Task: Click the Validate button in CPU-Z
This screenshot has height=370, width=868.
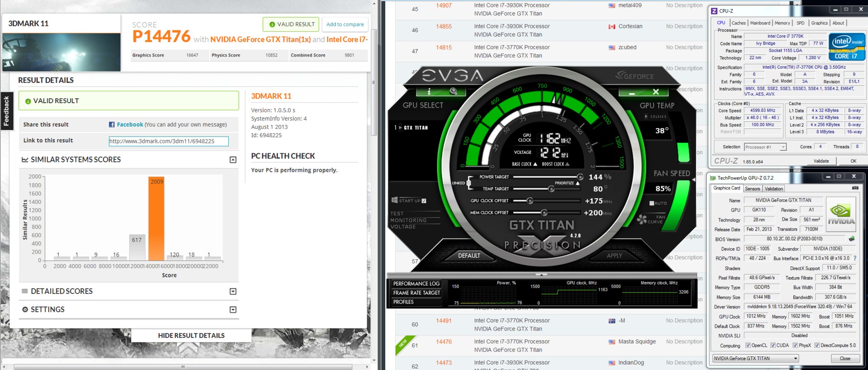Action: (x=821, y=161)
